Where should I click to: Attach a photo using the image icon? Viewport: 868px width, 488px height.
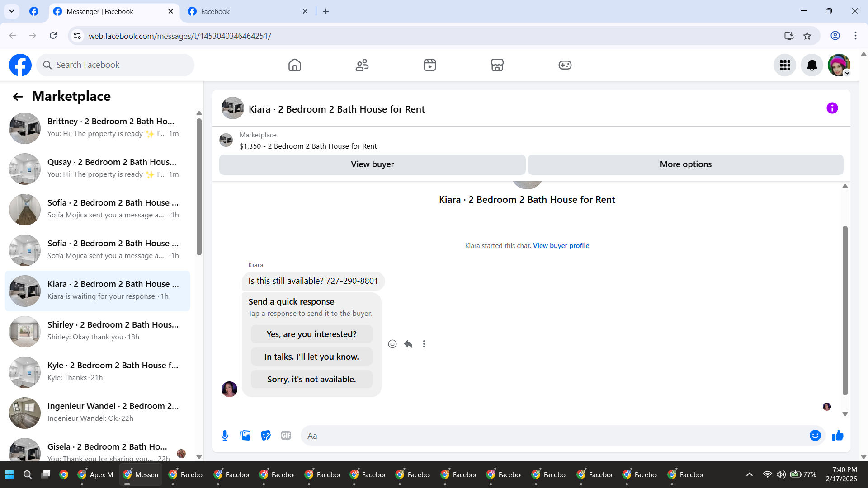pyautogui.click(x=245, y=435)
